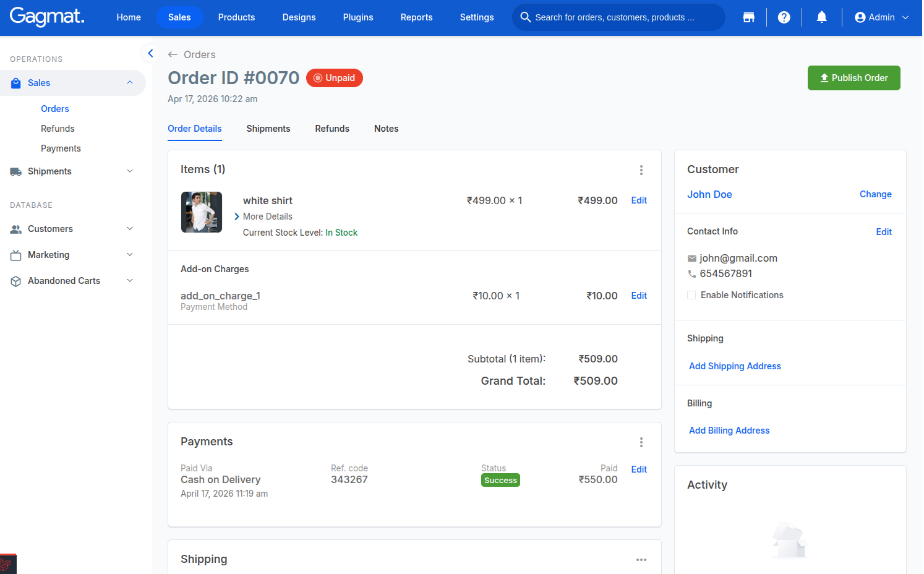924x574 pixels.
Task: Switch to the Shipments tab
Action: click(268, 129)
